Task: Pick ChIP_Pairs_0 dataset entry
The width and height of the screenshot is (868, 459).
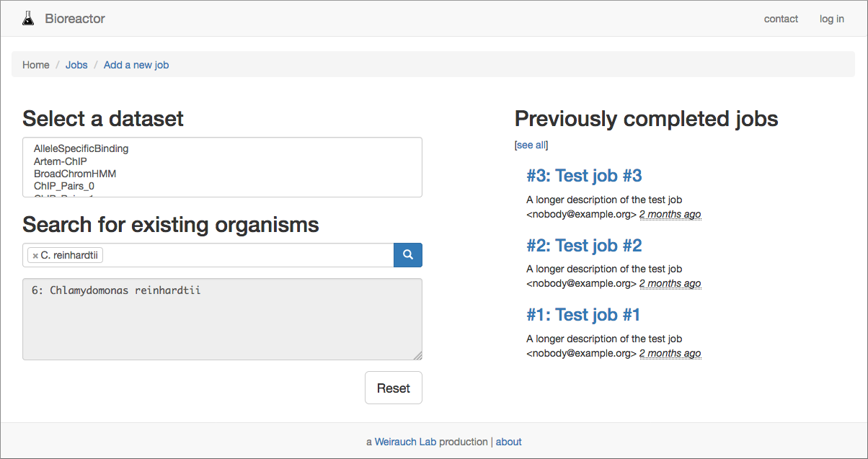Action: tap(64, 186)
